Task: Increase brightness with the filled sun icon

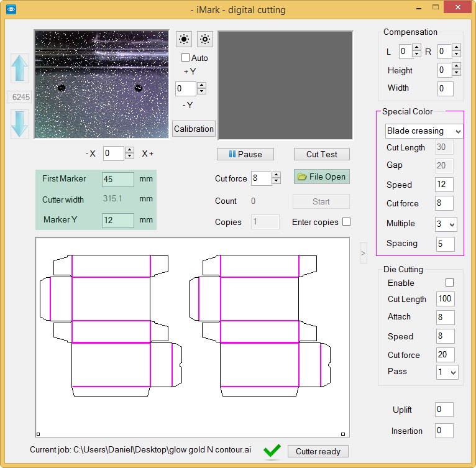Action: [184, 39]
